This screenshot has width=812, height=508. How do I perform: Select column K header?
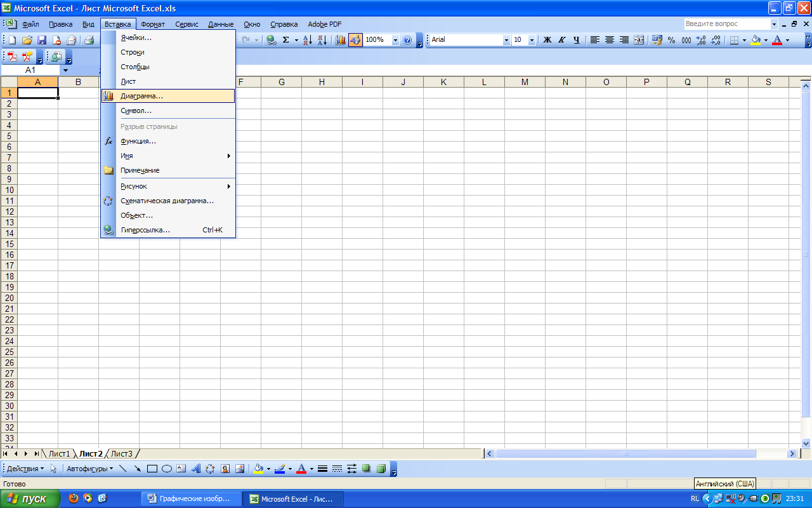point(443,82)
